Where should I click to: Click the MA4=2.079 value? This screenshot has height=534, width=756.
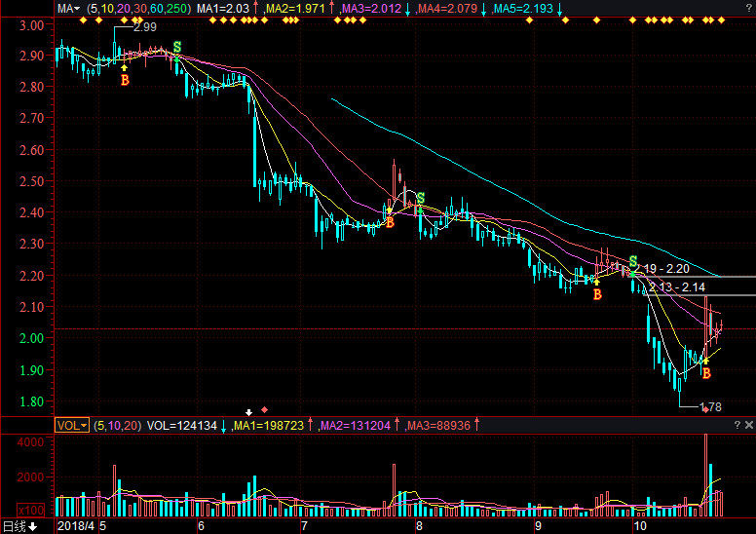[x=447, y=8]
